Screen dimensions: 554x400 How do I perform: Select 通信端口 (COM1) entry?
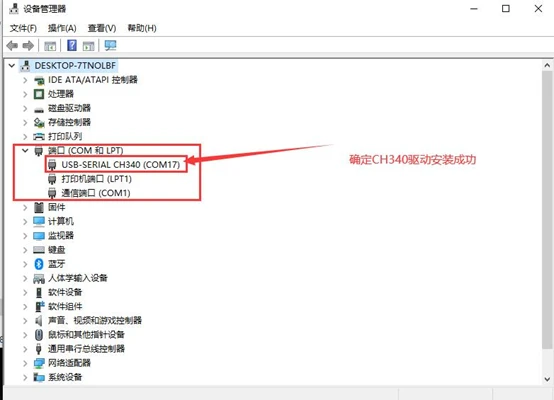pyautogui.click(x=96, y=193)
